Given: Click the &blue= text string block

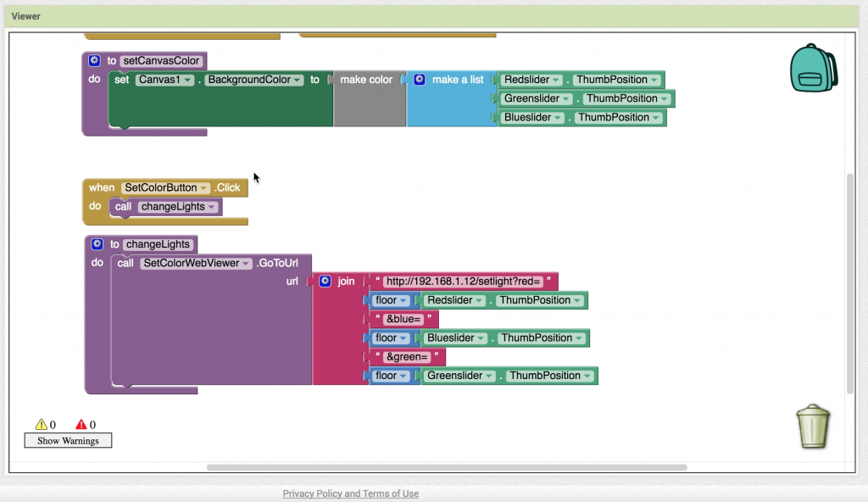Looking at the screenshot, I should click(x=403, y=320).
